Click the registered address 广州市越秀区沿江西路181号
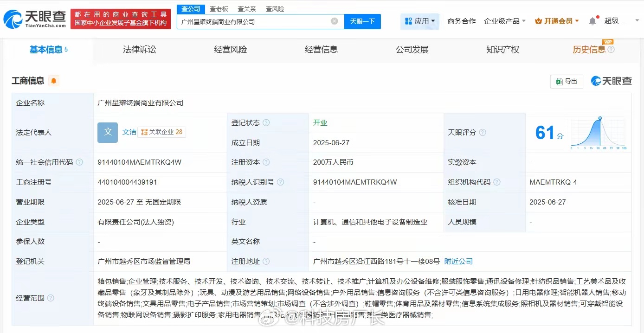This screenshot has width=644, height=333. [x=376, y=262]
